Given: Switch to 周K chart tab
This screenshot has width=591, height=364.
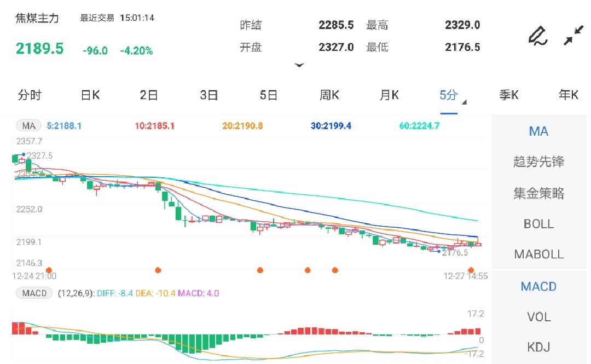Looking at the screenshot, I should tap(329, 95).
